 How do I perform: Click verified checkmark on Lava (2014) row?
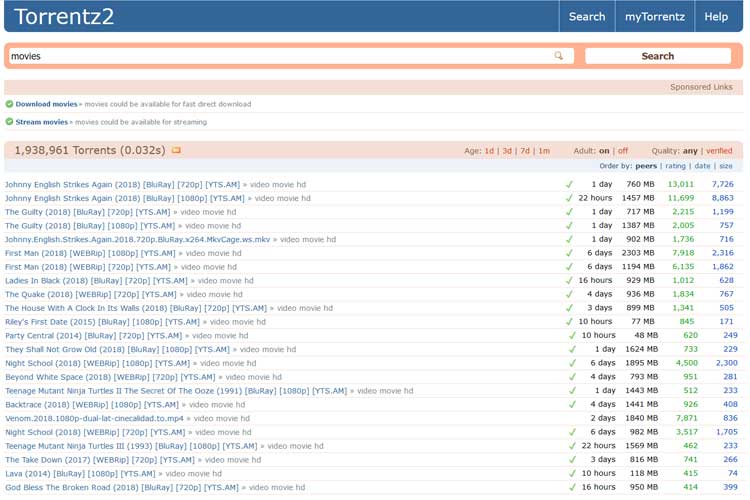coord(572,473)
